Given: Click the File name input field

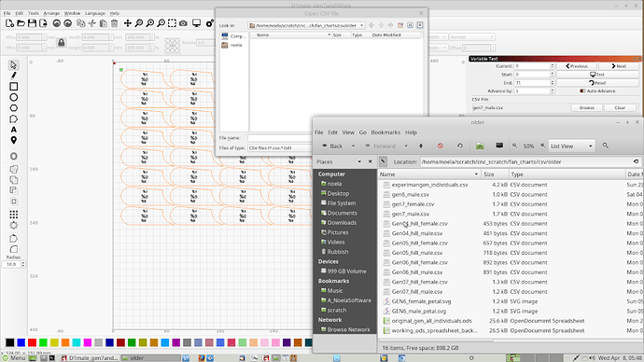Looking at the screenshot, I should (x=280, y=138).
